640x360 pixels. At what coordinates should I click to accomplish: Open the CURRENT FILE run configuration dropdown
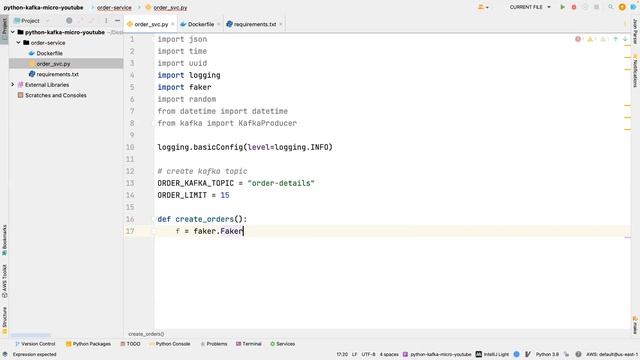(530, 7)
